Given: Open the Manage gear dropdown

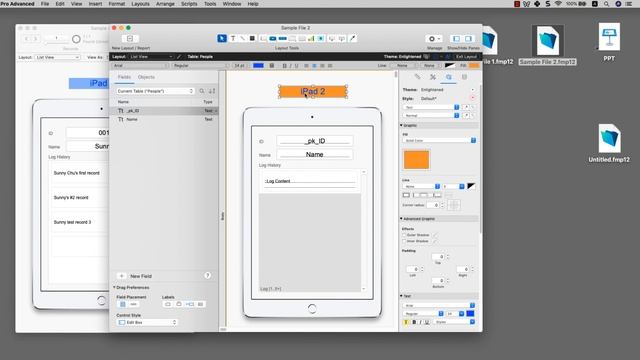Looking at the screenshot, I should point(434,38).
